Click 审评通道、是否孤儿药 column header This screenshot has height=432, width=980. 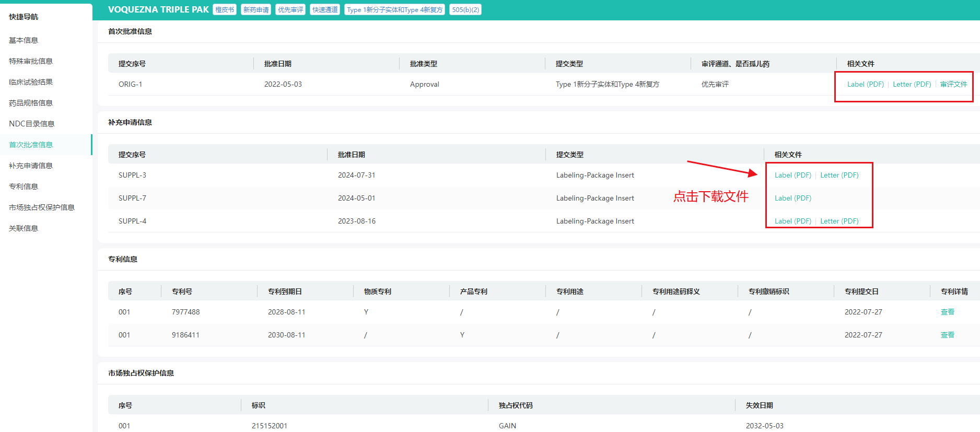coord(736,64)
